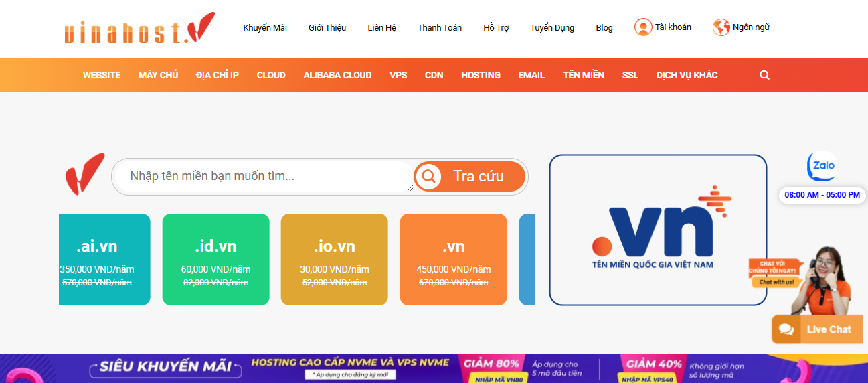Click the magnifier icon in Tra cứu button
This screenshot has width=868, height=383.
(428, 177)
